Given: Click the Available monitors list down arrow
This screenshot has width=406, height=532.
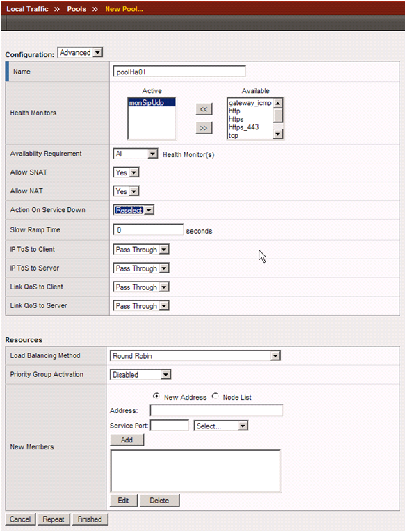Looking at the screenshot, I should [x=278, y=134].
